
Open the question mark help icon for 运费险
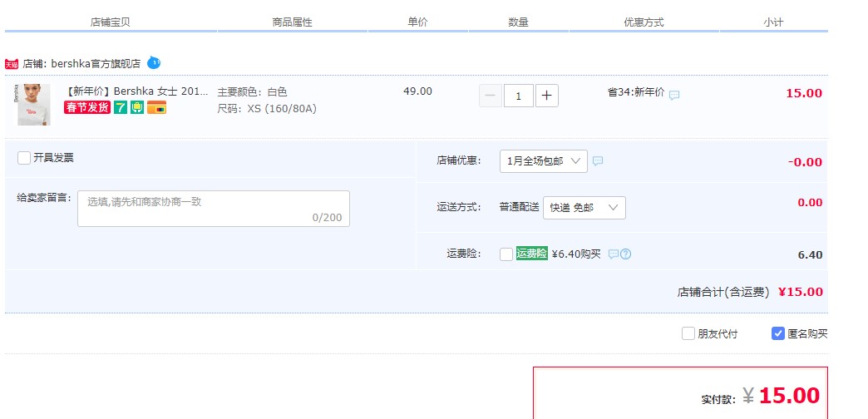(x=625, y=254)
